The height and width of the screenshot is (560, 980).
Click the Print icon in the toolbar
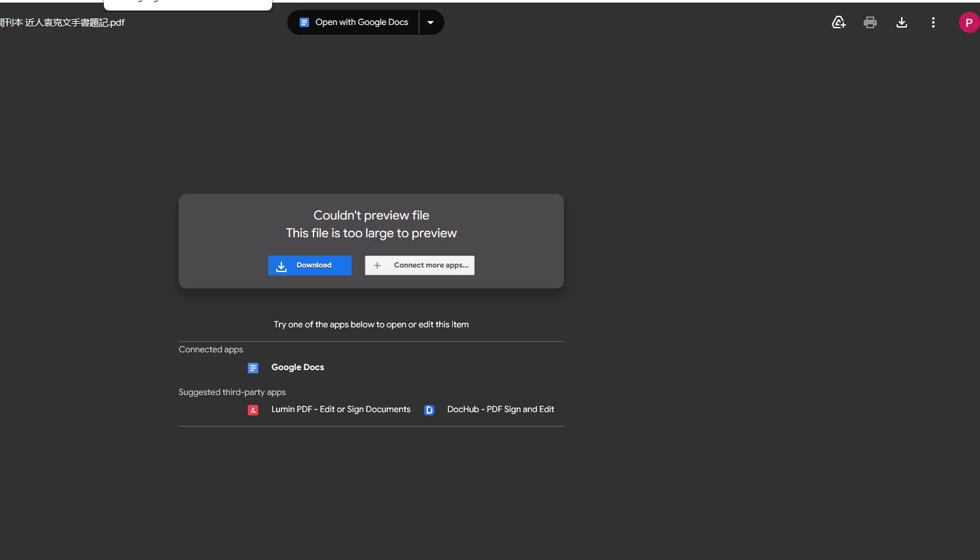[870, 22]
